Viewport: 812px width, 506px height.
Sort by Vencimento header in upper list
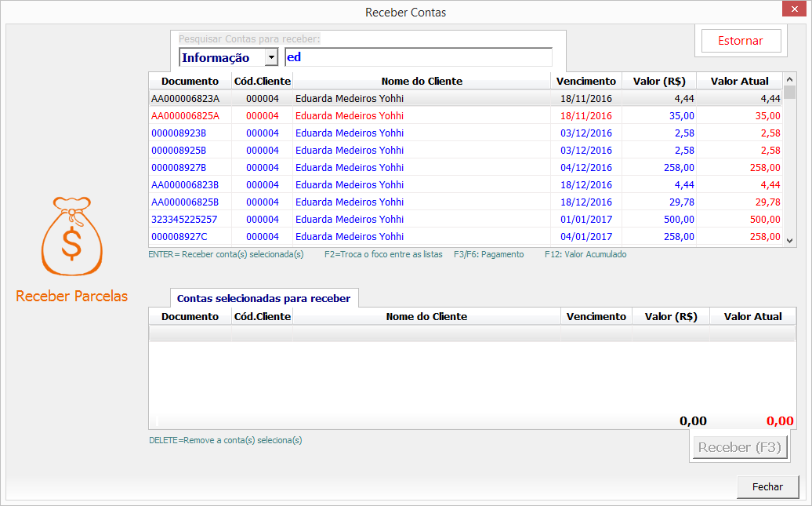click(x=586, y=81)
